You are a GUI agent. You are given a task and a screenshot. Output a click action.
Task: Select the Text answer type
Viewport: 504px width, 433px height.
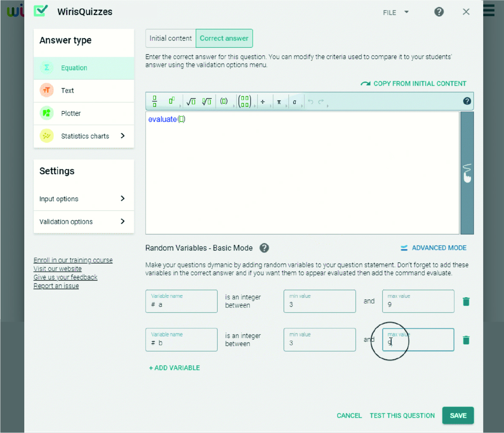[84, 91]
